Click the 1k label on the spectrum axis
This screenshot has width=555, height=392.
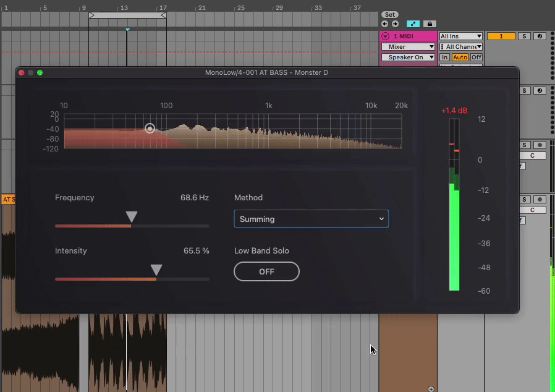click(x=269, y=106)
